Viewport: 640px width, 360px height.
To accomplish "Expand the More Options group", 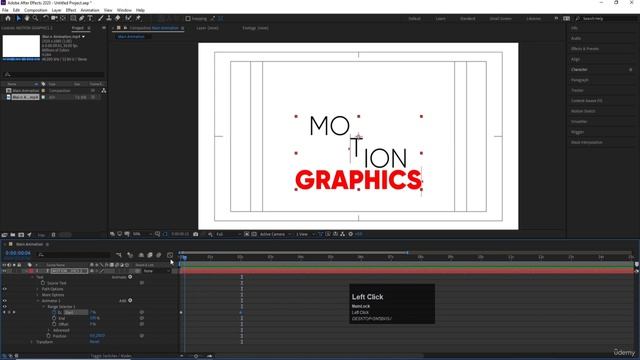I will (38, 295).
